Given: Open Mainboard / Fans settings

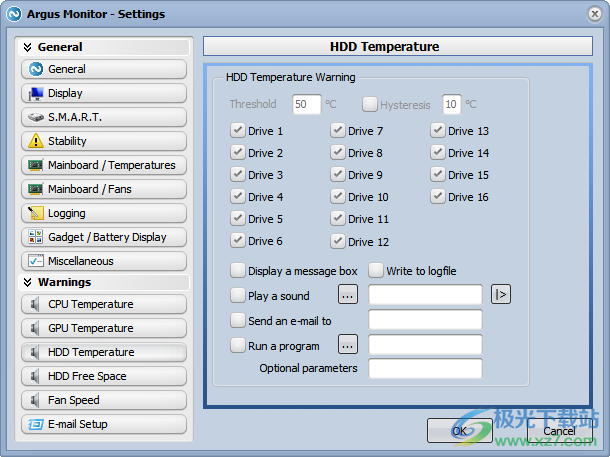Looking at the screenshot, I should (x=103, y=189).
